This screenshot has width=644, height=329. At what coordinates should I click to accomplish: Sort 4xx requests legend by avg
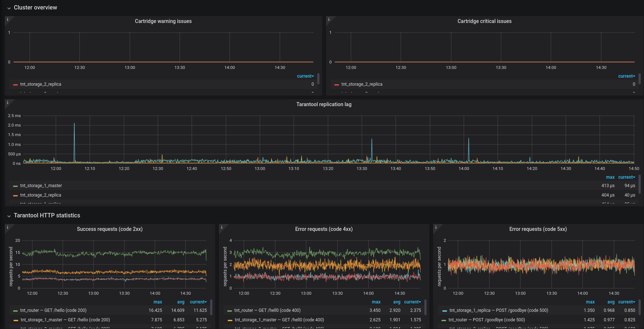tap(397, 302)
